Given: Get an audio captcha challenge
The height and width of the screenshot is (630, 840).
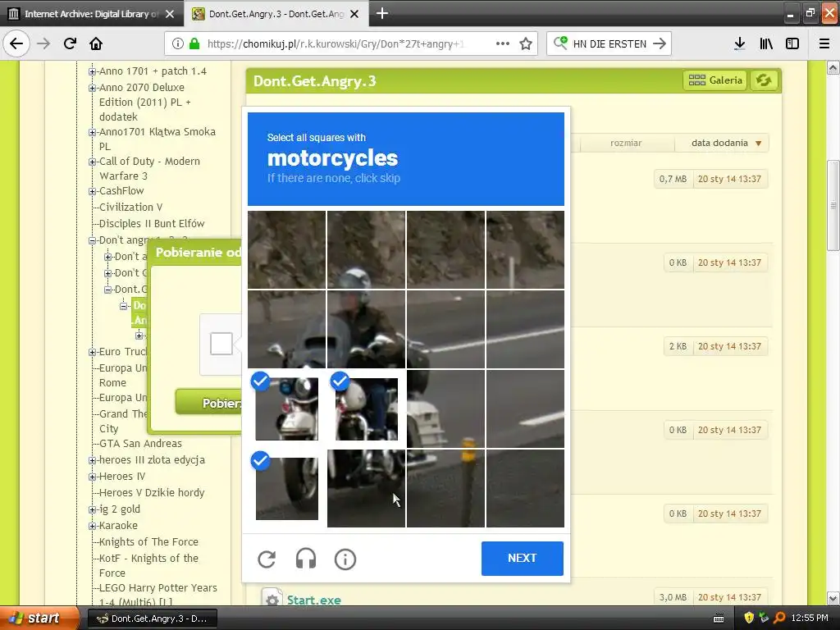Looking at the screenshot, I should point(306,559).
